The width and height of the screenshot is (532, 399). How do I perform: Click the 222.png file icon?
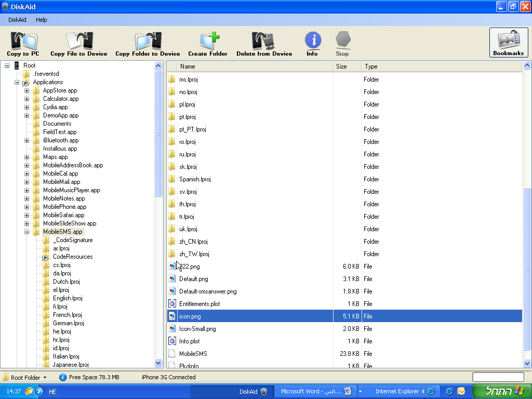pyautogui.click(x=172, y=267)
